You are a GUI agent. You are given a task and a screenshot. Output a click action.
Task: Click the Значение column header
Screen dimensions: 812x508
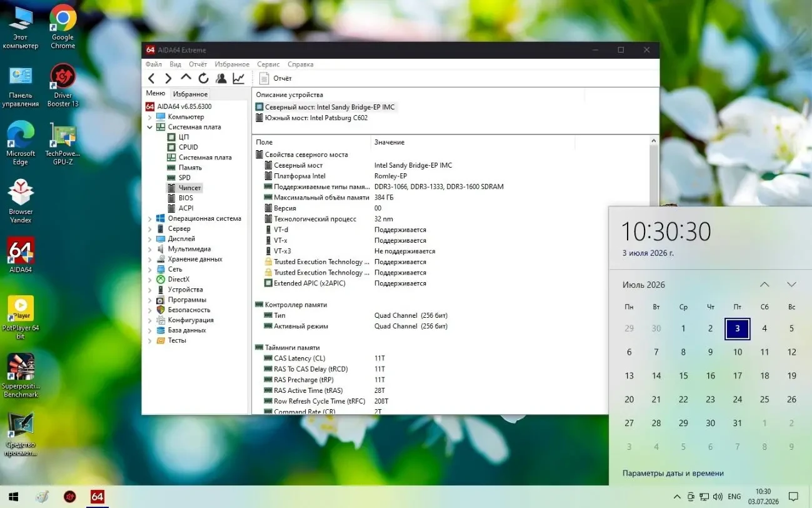click(389, 143)
